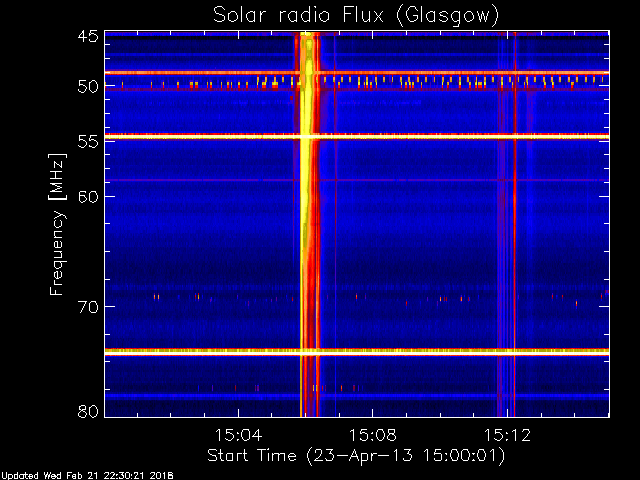This screenshot has width=640, height=480.
Task: Click the 15:04 time tick label
Action: [238, 435]
